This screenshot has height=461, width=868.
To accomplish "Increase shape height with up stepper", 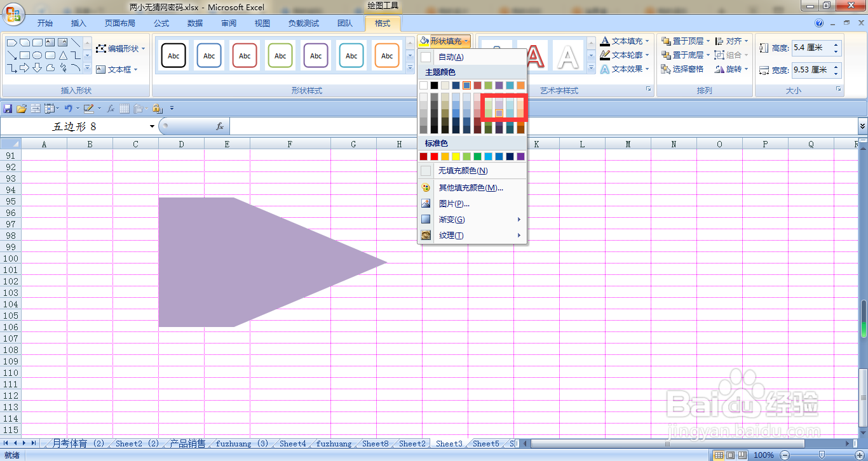I will pos(836,44).
